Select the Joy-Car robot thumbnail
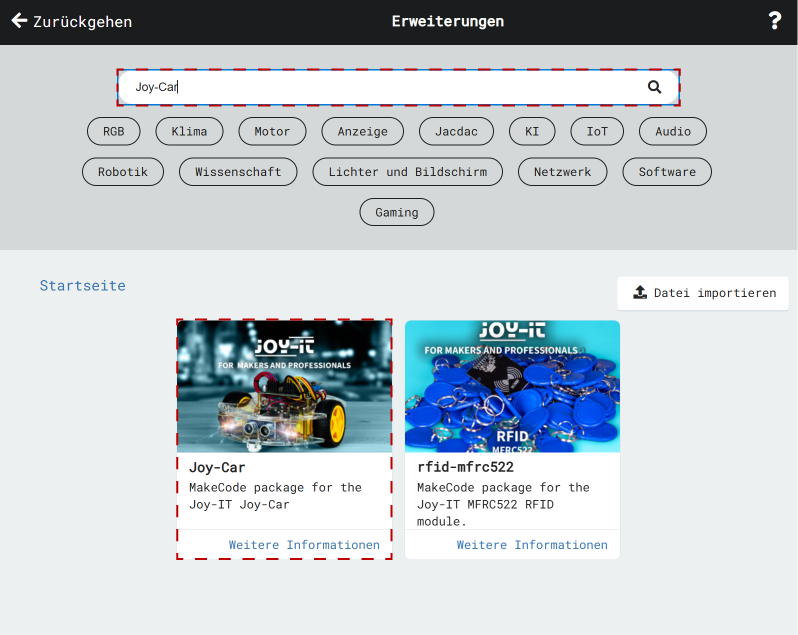 tap(284, 386)
